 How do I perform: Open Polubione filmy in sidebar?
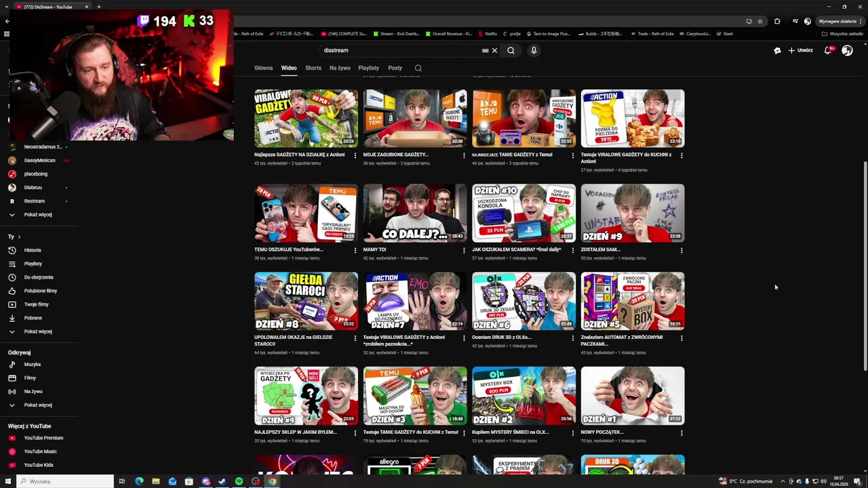(41, 291)
